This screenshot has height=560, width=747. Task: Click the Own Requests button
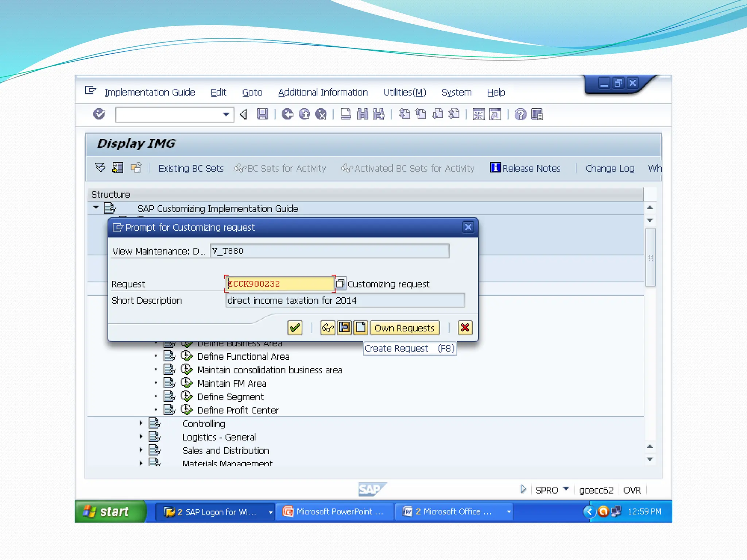[x=405, y=328]
